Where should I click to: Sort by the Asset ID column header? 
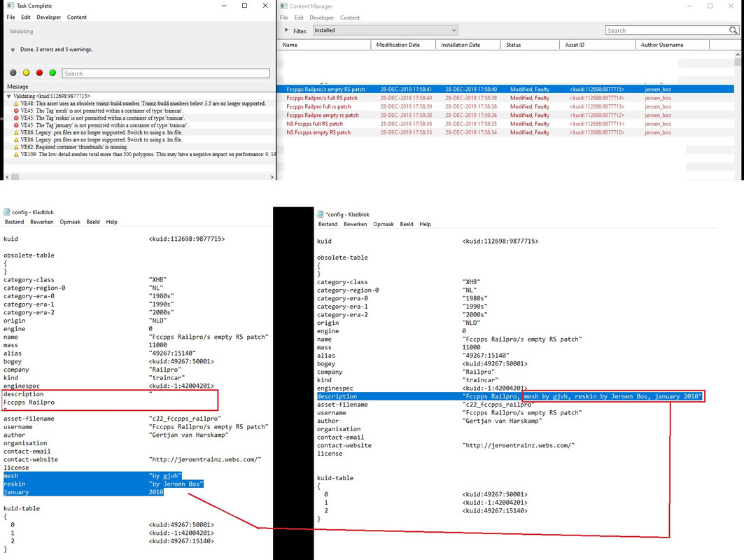(598, 45)
